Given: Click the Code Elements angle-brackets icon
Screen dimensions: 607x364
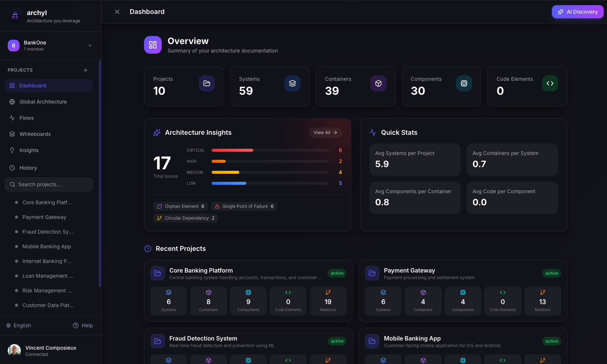Looking at the screenshot, I should tap(550, 83).
